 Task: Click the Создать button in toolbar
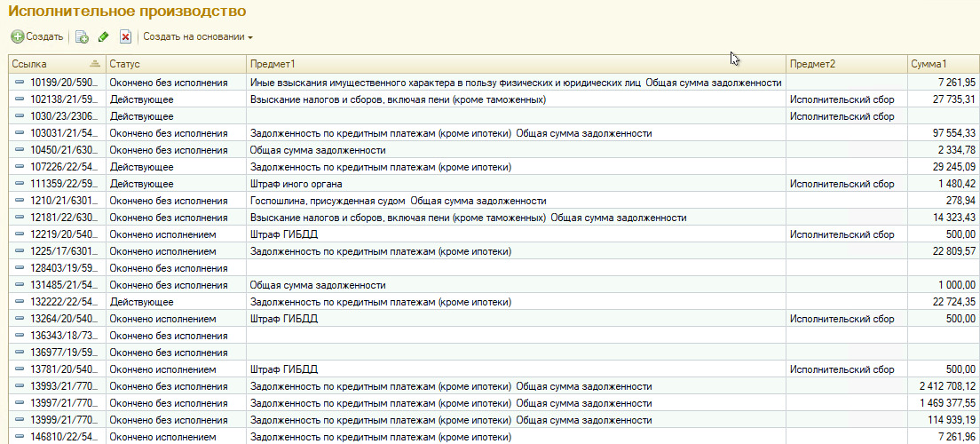coord(37,37)
